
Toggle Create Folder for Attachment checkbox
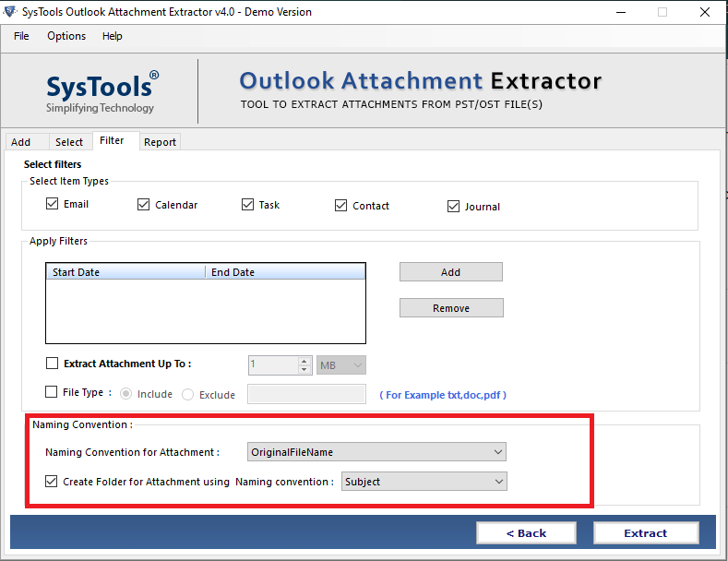coord(51,482)
